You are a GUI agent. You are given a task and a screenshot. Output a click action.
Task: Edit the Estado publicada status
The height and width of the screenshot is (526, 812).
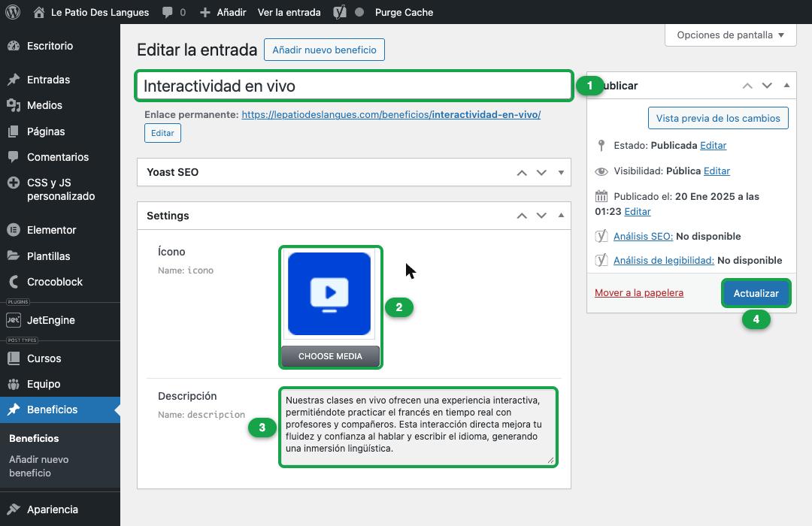pos(713,146)
